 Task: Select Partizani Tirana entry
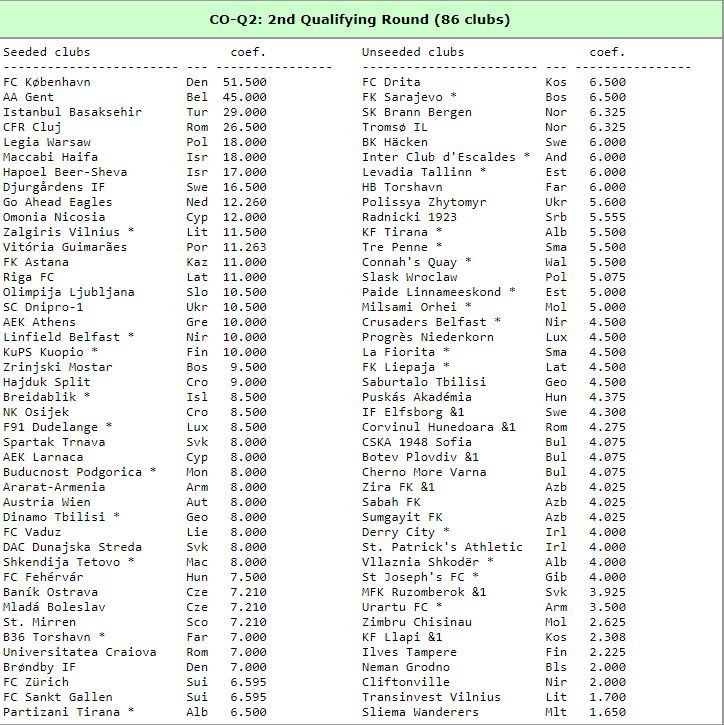[61, 712]
